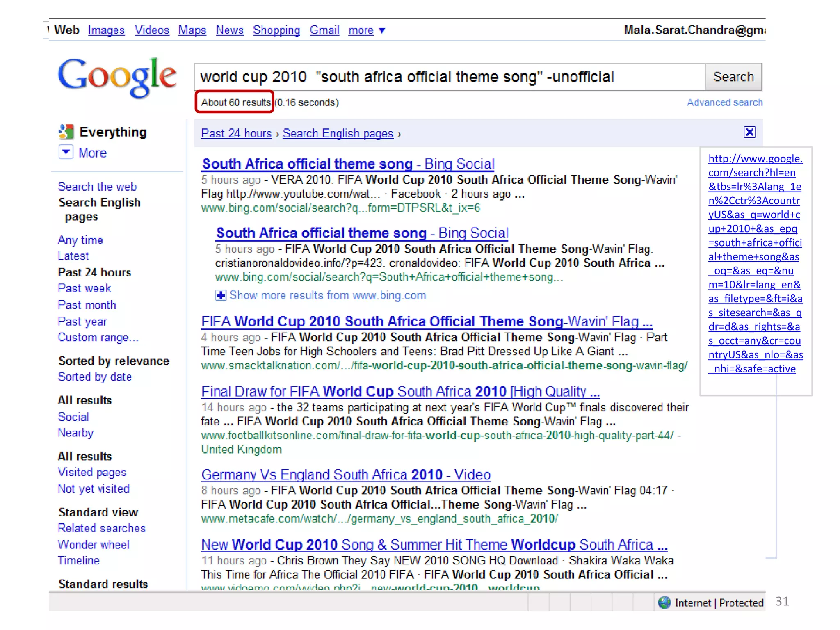Select Not yet visited filter
This screenshot has height=630, width=840.
94,489
